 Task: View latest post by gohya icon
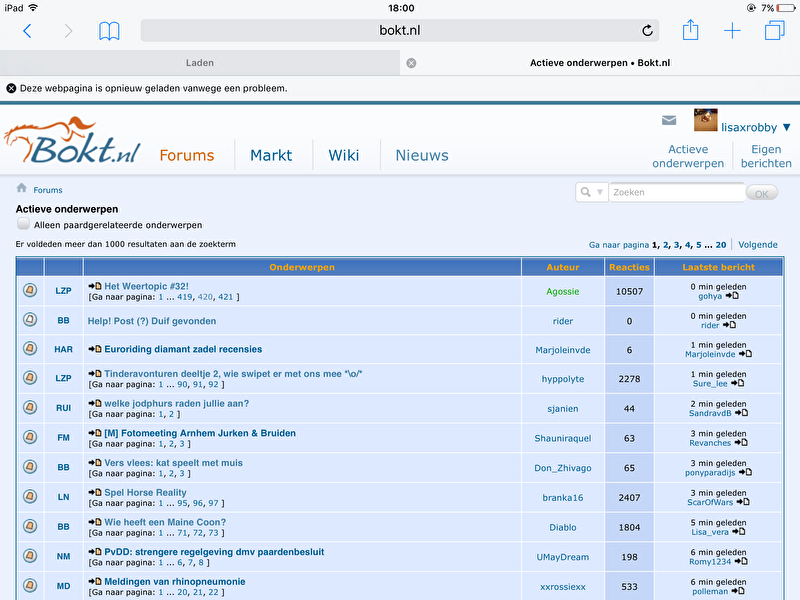point(732,296)
